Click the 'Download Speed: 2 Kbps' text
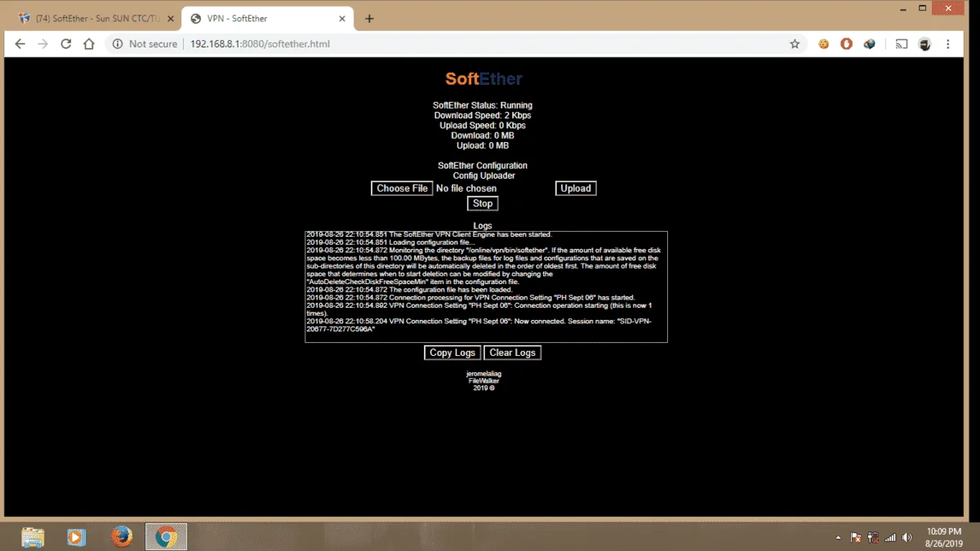 (x=483, y=116)
